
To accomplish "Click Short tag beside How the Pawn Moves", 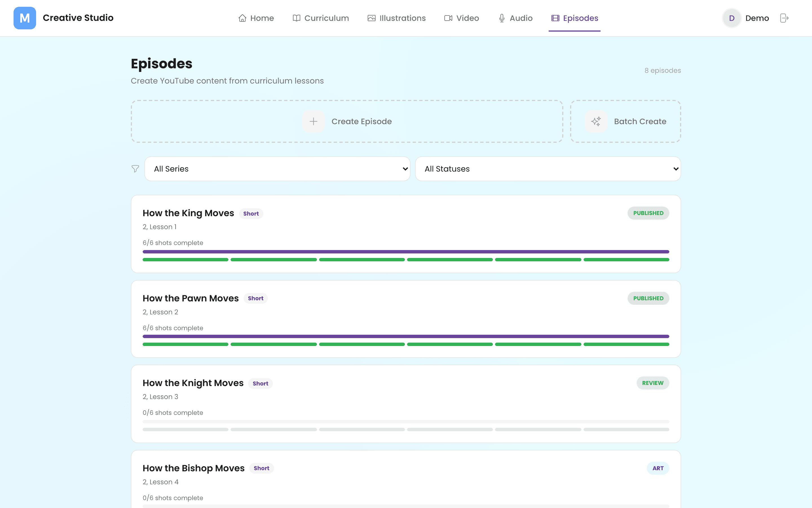I will pos(256,298).
